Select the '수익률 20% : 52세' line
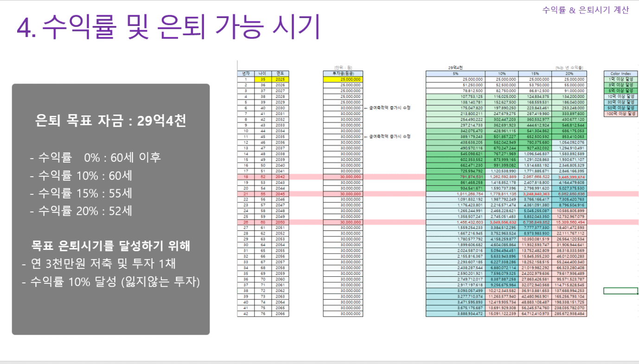639x364 pixels. pyautogui.click(x=81, y=211)
